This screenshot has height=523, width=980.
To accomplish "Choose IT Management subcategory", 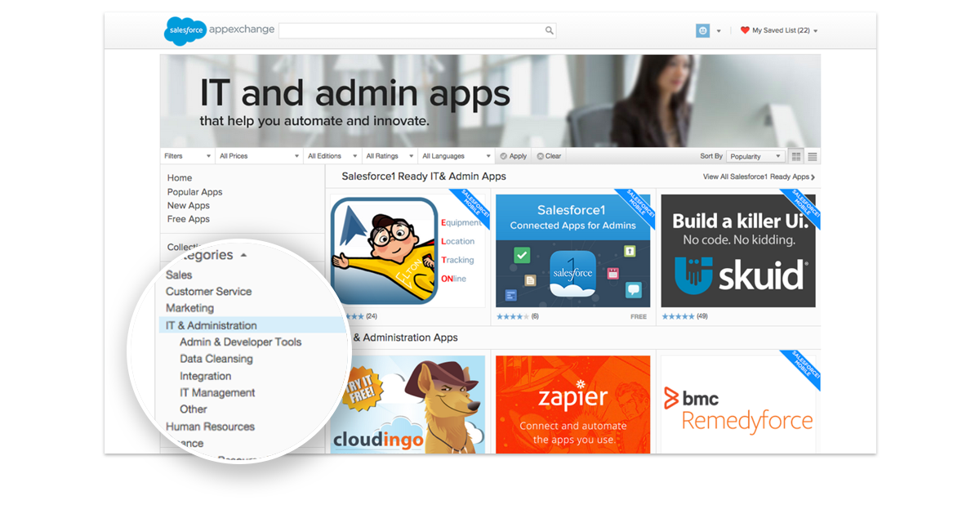I will [x=218, y=393].
